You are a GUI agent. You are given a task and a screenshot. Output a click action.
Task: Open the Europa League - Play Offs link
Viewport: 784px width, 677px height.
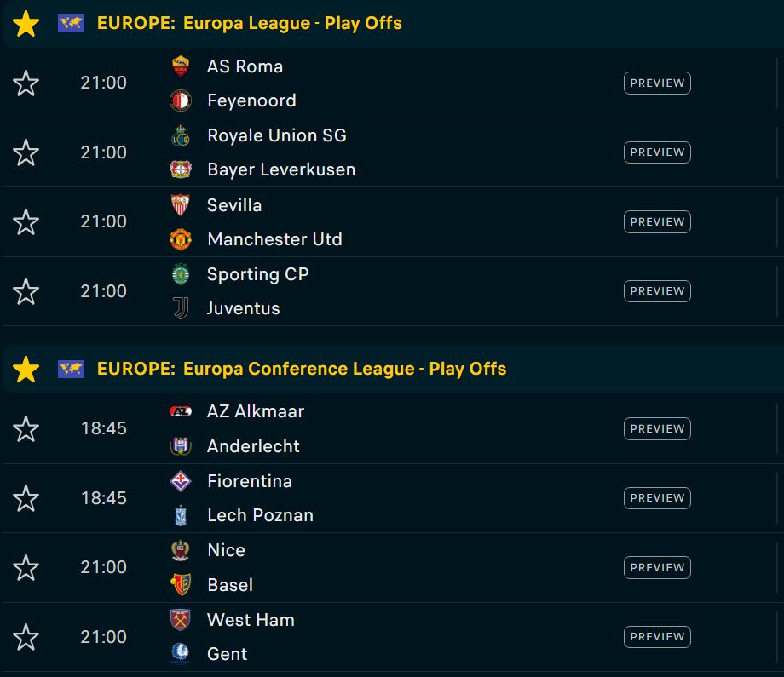tap(292, 23)
